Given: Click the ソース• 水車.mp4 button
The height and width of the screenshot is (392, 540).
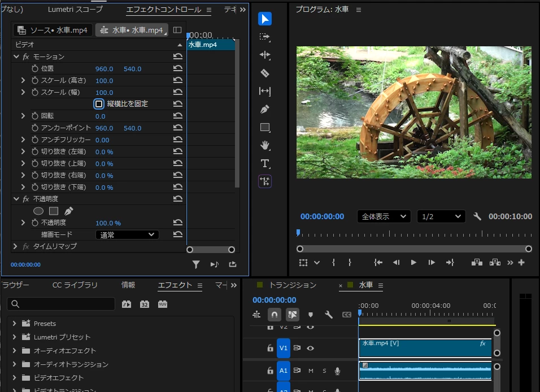Looking at the screenshot, I should click(53, 30).
